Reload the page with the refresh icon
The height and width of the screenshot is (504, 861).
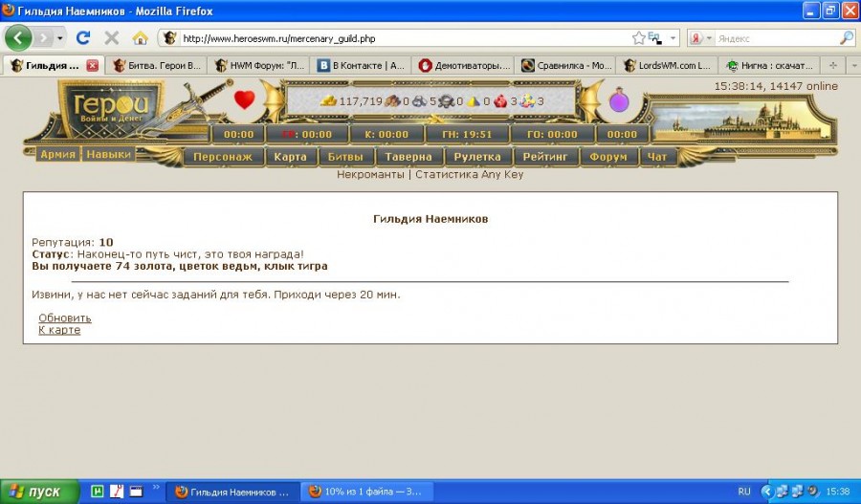[x=83, y=38]
